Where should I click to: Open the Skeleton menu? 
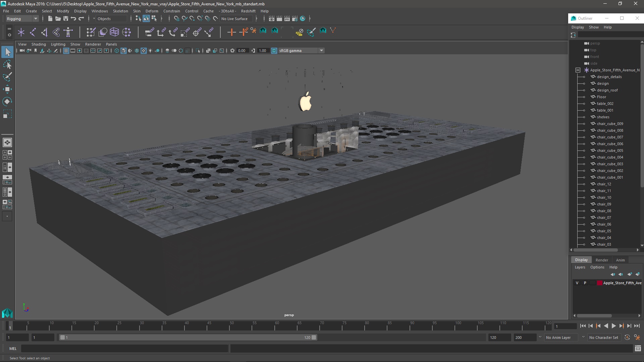[120, 11]
